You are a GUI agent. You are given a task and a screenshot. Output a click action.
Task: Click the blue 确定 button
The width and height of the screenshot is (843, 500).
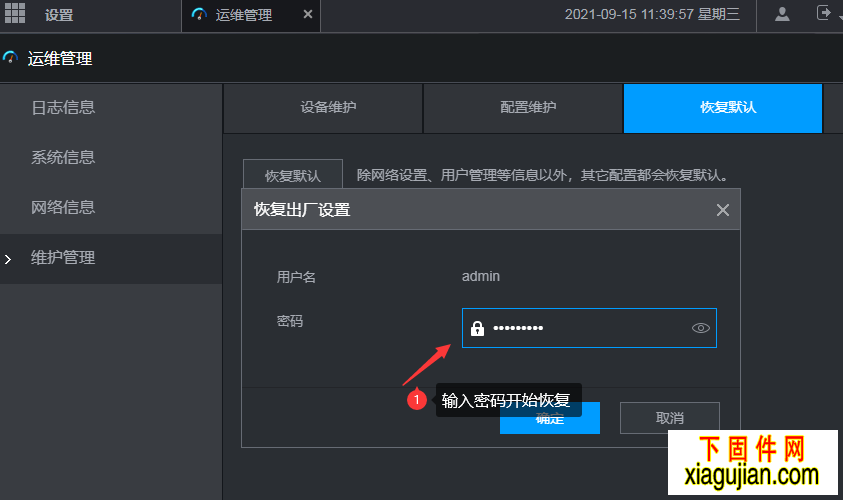point(549,418)
